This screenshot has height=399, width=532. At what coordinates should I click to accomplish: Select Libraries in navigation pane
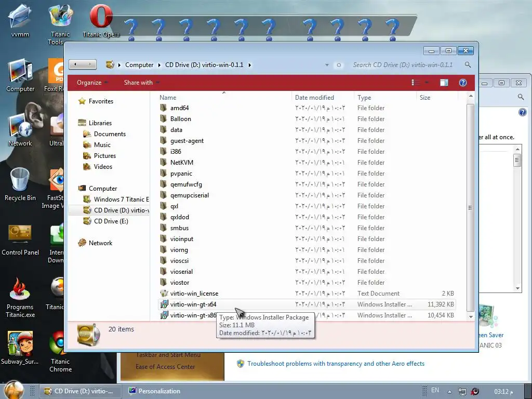coord(100,123)
